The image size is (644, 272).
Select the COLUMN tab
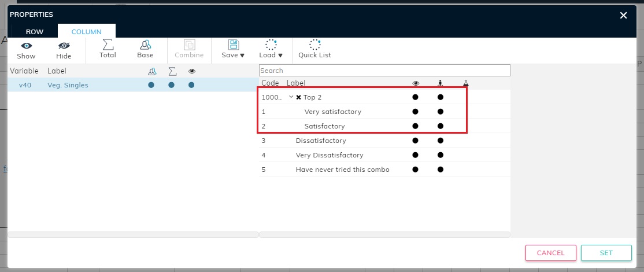(86, 32)
